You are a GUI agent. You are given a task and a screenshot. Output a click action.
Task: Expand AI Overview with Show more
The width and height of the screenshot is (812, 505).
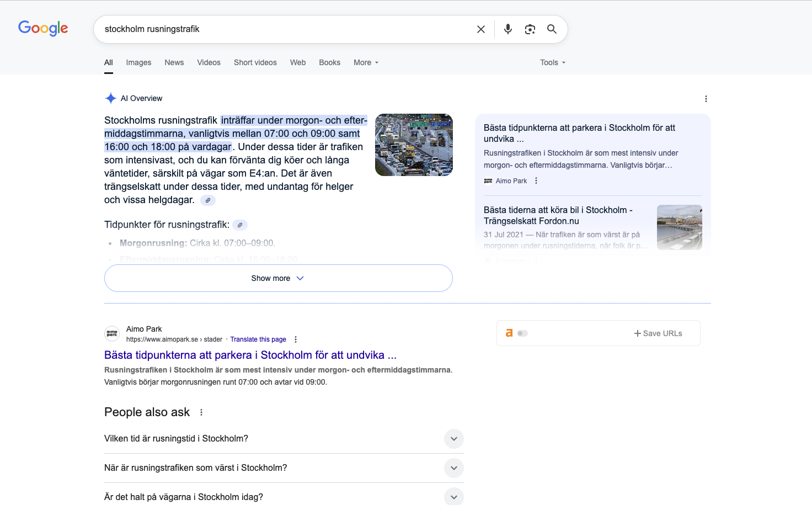(x=279, y=278)
